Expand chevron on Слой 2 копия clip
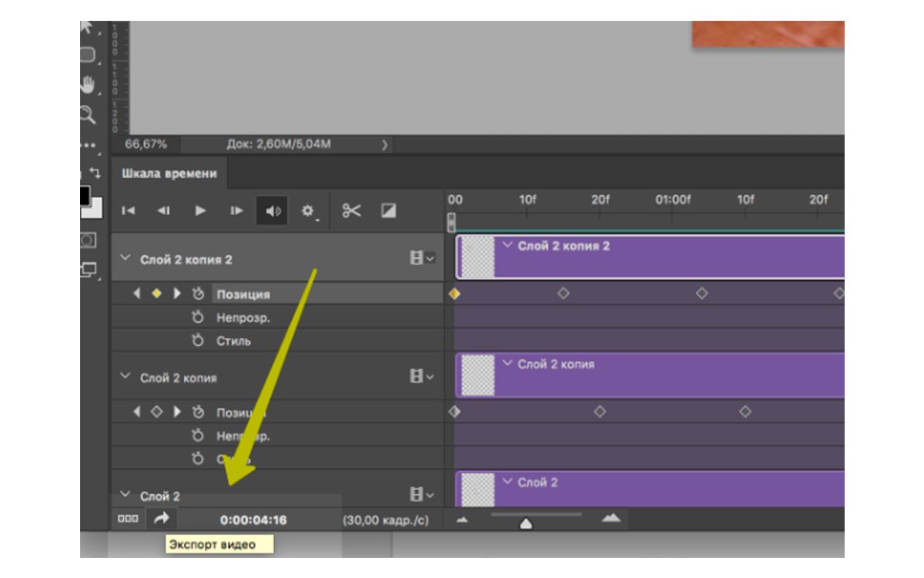The height and width of the screenshot is (578, 924). 507,364
